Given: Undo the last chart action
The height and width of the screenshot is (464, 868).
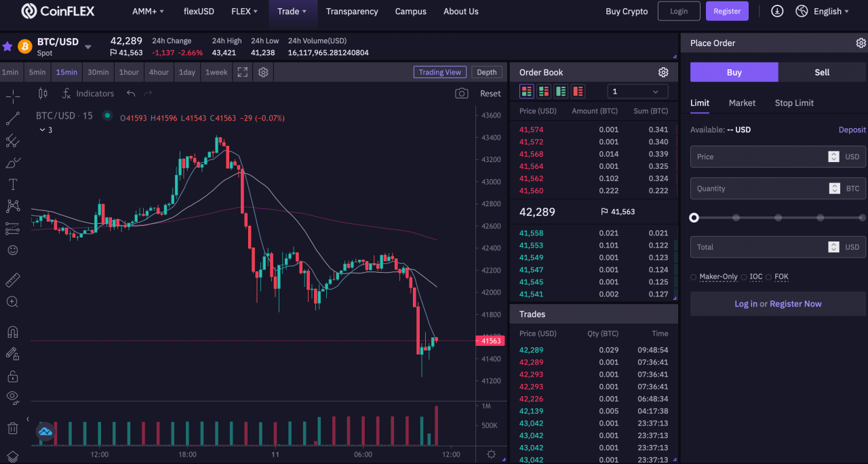Looking at the screenshot, I should [131, 94].
